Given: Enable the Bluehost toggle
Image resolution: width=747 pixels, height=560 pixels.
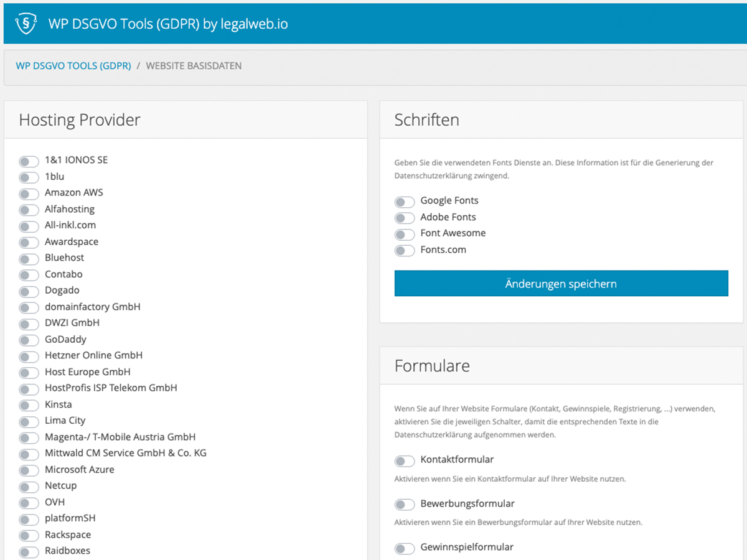Looking at the screenshot, I should pos(29,259).
